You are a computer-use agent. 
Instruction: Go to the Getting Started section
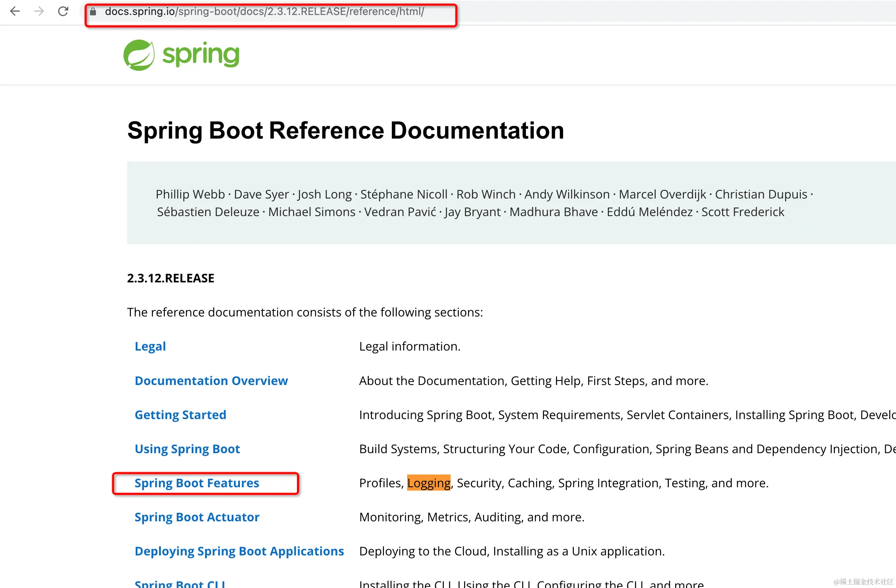coord(180,415)
